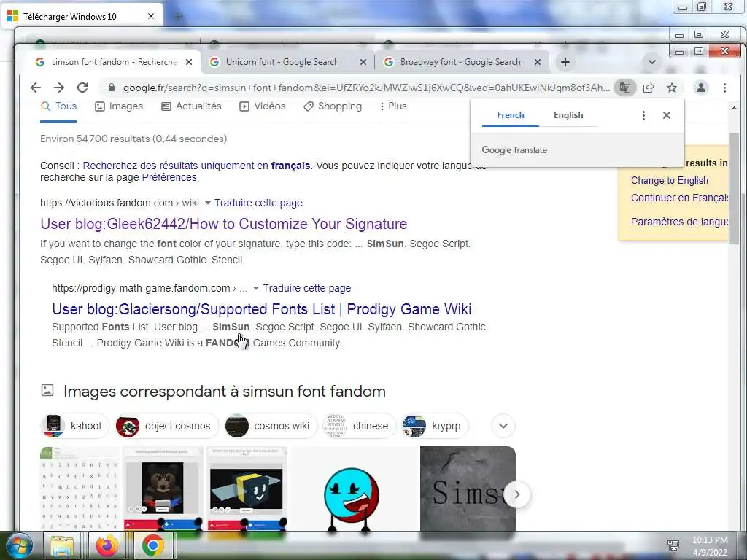Viewport: 747px width, 560px height.
Task: Open File Explorer from the taskbar
Action: click(63, 545)
